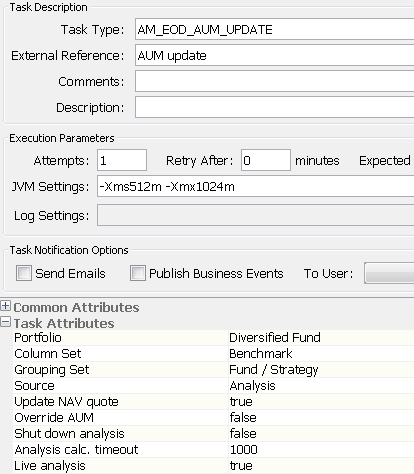Screen dimensions: 414x474
Task: Click the External Reference input
Action: tap(274, 55)
